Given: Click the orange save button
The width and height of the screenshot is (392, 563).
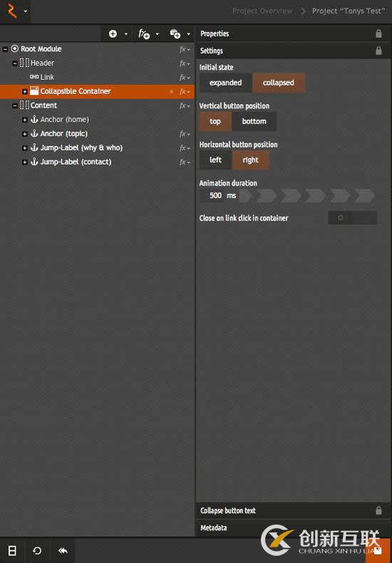Looking at the screenshot, I should coord(378,551).
